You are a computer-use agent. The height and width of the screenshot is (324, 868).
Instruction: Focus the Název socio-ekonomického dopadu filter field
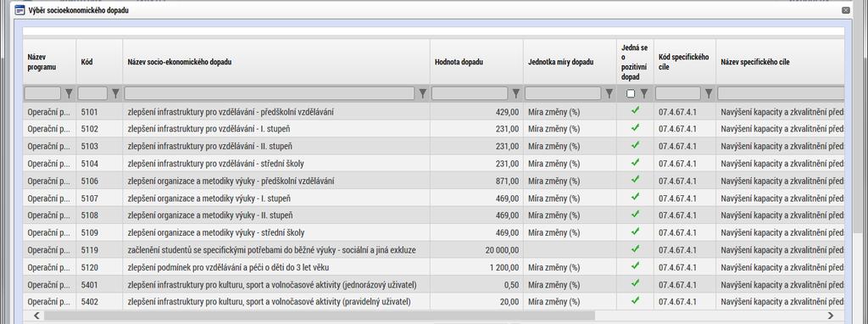tap(269, 93)
